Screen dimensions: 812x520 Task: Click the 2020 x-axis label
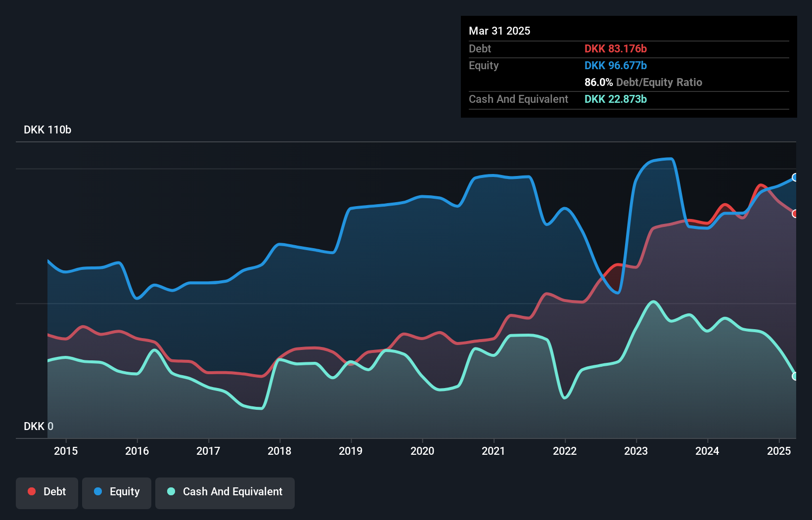[422, 451]
